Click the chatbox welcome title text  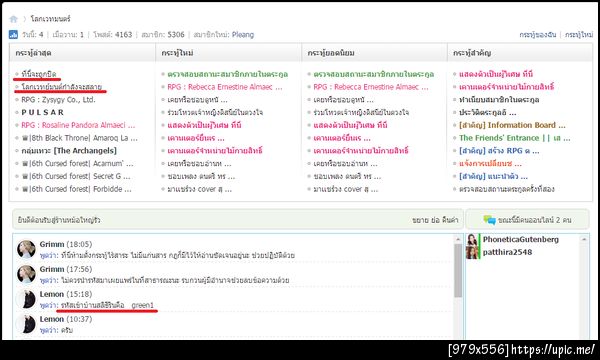[x=59, y=220]
